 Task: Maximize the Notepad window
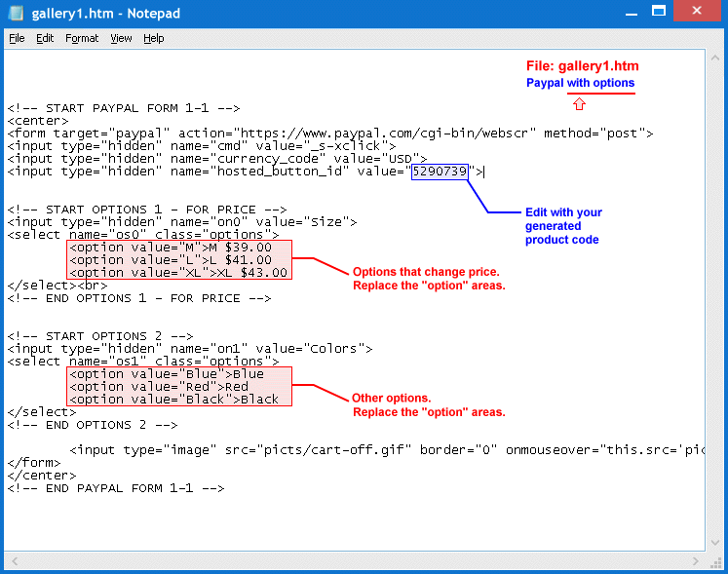659,11
